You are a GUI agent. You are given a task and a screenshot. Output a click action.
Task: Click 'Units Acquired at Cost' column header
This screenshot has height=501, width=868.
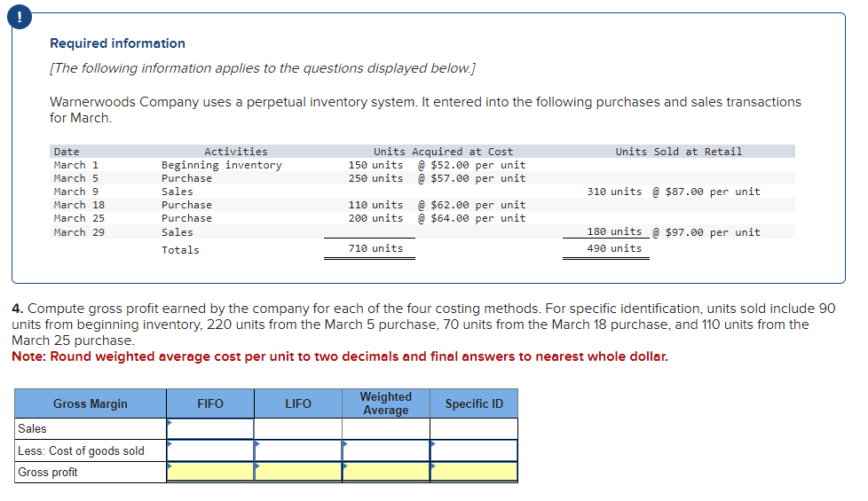pyautogui.click(x=444, y=152)
